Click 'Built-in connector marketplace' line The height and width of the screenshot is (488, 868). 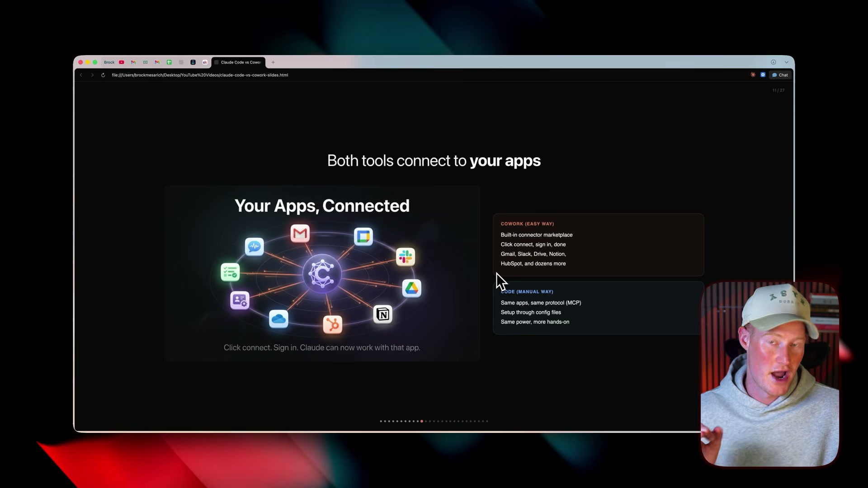(537, 235)
